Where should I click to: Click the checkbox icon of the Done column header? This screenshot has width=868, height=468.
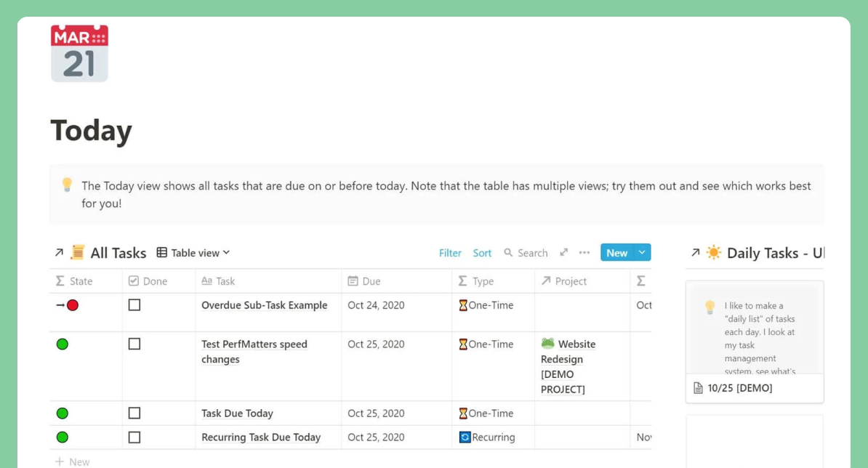click(134, 281)
